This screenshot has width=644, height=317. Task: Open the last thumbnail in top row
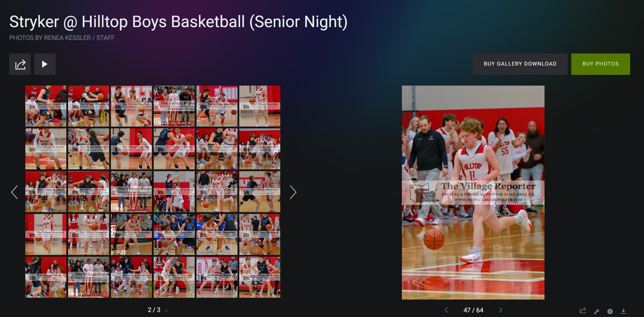click(x=260, y=106)
